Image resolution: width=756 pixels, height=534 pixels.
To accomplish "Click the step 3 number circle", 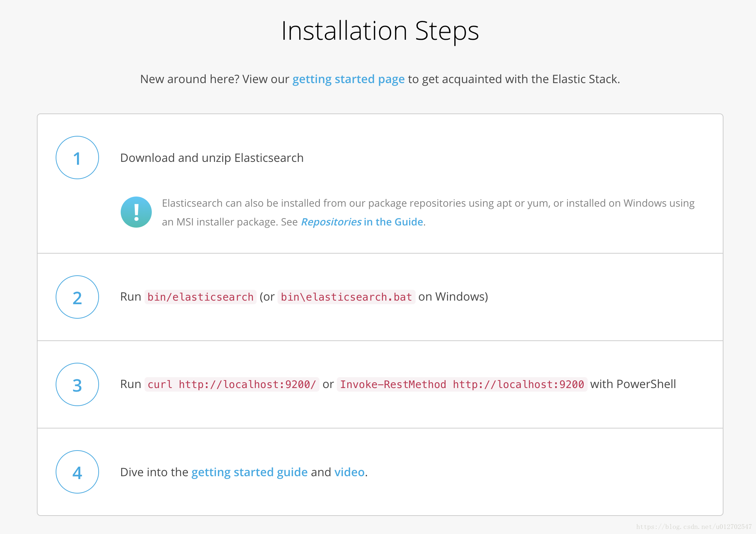I will 77,384.
